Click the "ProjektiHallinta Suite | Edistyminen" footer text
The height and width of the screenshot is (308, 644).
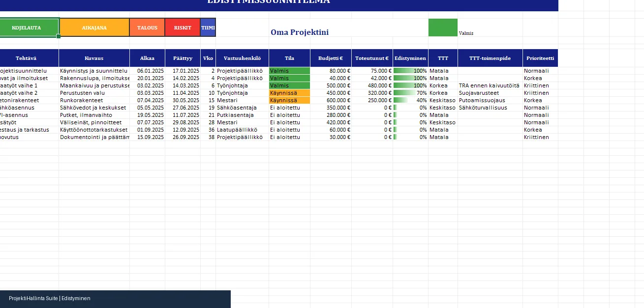coord(50,299)
